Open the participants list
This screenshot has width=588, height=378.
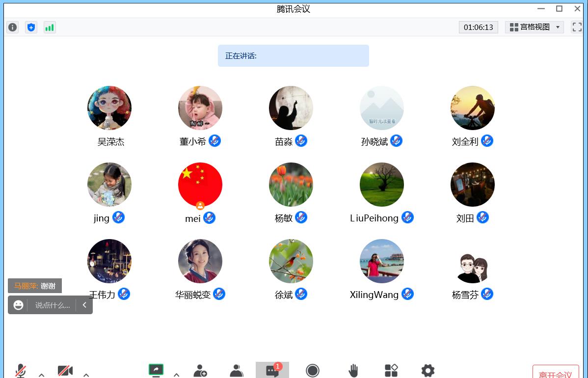click(x=237, y=371)
